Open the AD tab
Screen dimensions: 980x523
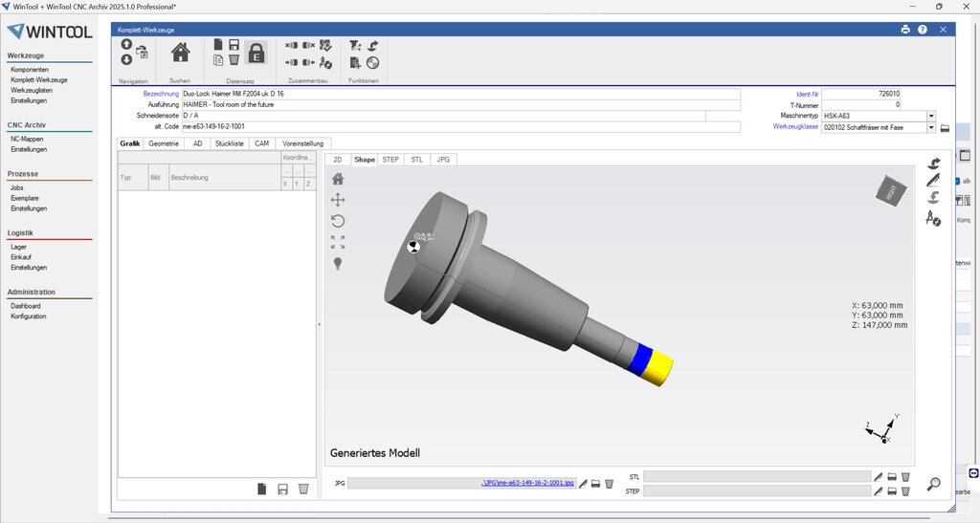point(197,143)
